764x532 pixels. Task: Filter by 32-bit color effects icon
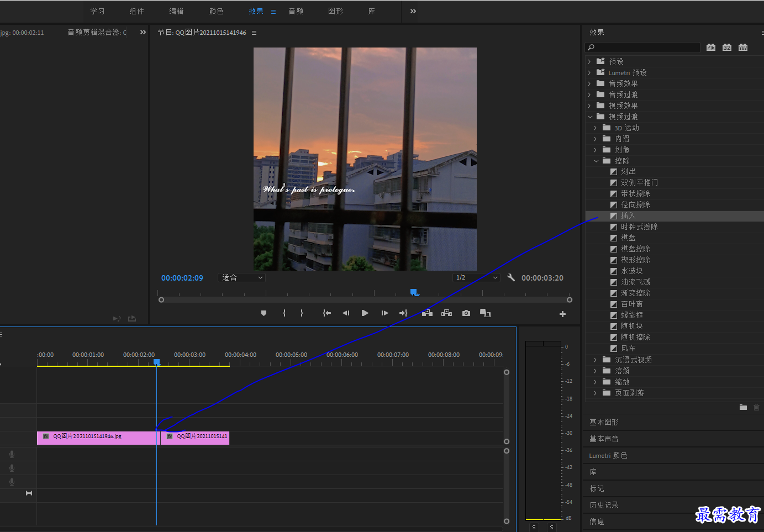[727, 48]
